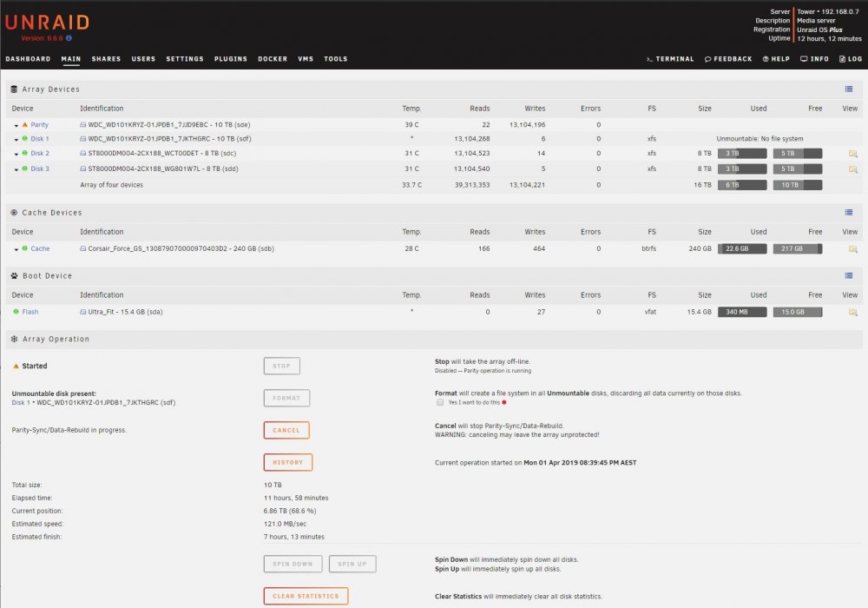
Task: Click Disk 1 identification drive icon
Action: (x=83, y=139)
